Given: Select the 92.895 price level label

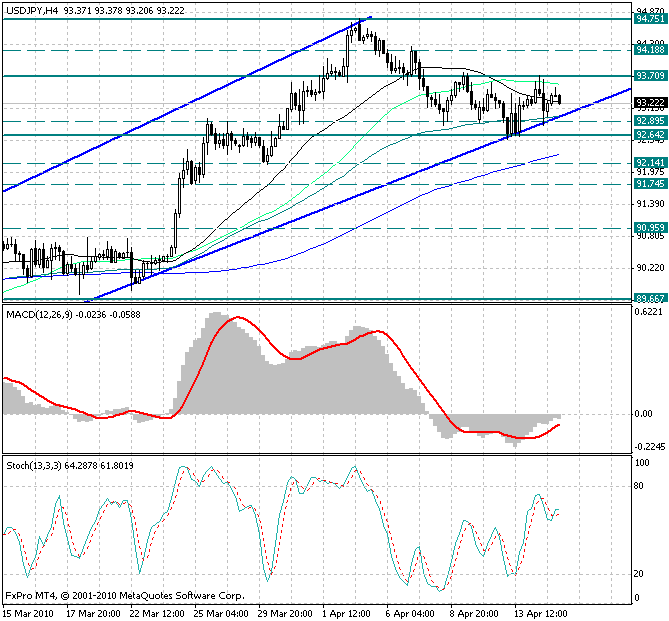Looking at the screenshot, I should click(650, 121).
